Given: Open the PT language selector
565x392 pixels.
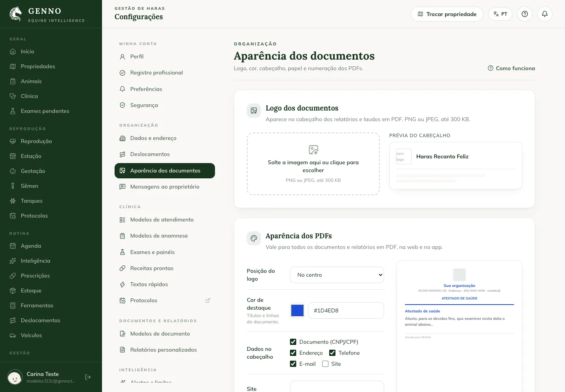Looking at the screenshot, I should (x=500, y=14).
